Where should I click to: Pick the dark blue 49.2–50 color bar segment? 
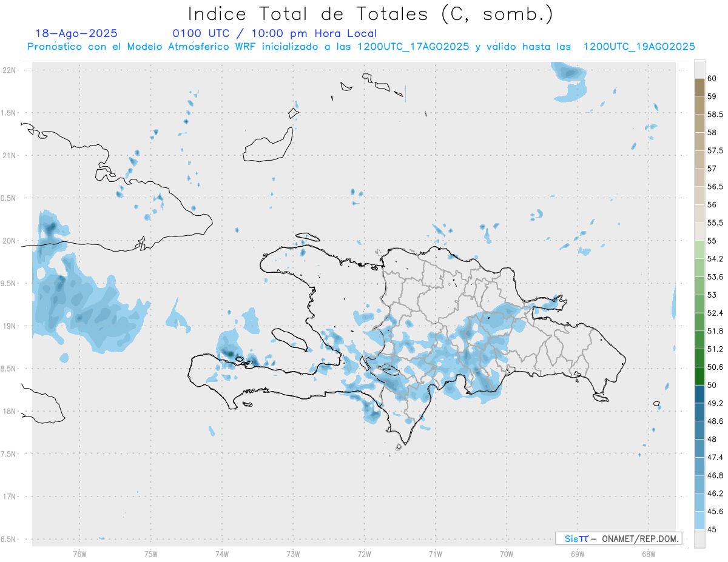click(x=699, y=394)
